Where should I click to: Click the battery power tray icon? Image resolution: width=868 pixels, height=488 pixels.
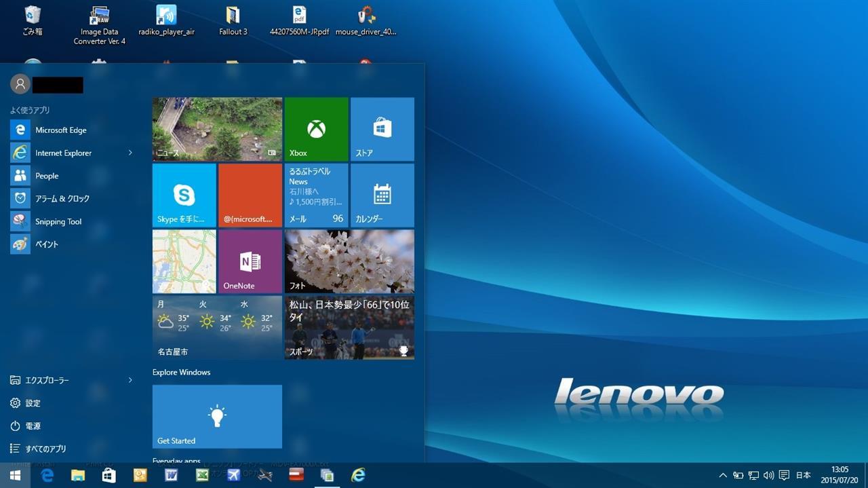point(738,476)
